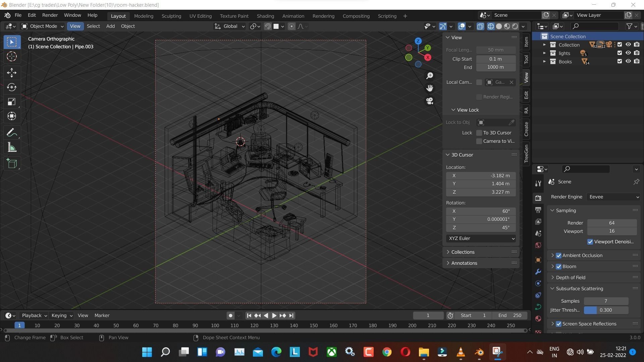
Task: Open the TreeGen sidebar tab
Action: (x=526, y=154)
